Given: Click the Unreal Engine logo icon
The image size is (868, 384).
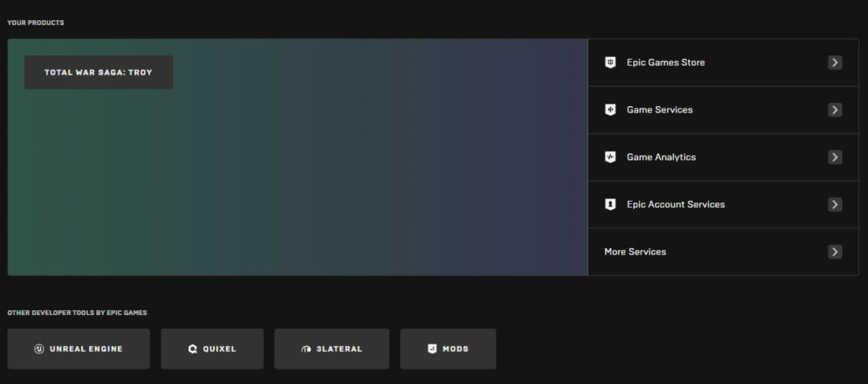Looking at the screenshot, I should (x=39, y=349).
